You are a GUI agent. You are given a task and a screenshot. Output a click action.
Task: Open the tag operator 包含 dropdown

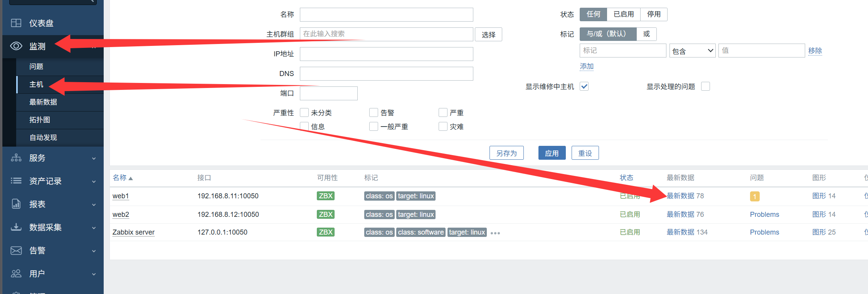click(693, 51)
